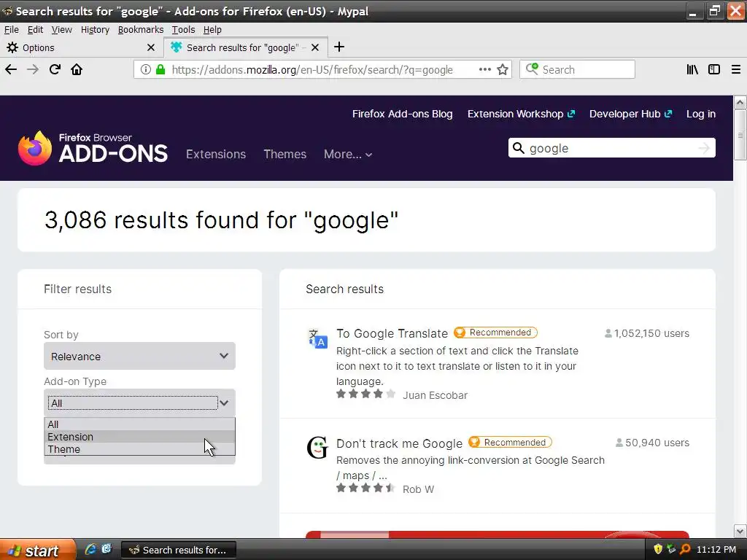Click the forward navigation arrow
This screenshot has height=560, width=747.
coord(32,69)
